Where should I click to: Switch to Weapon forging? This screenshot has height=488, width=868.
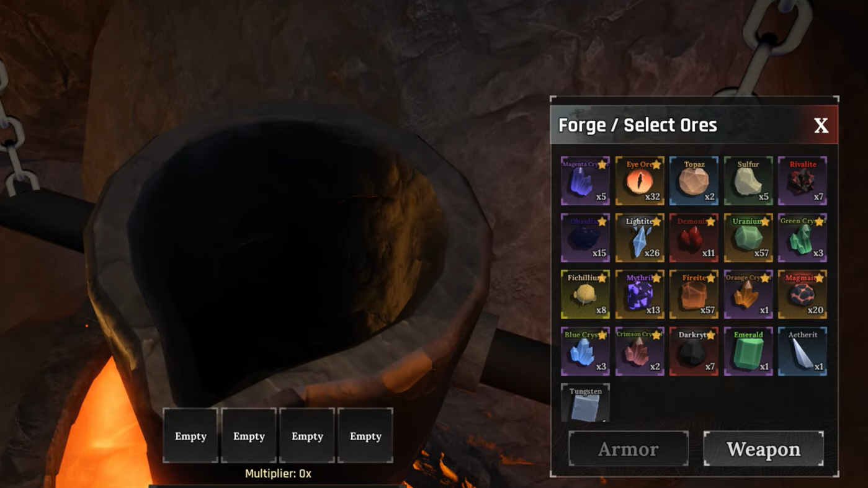pos(764,449)
